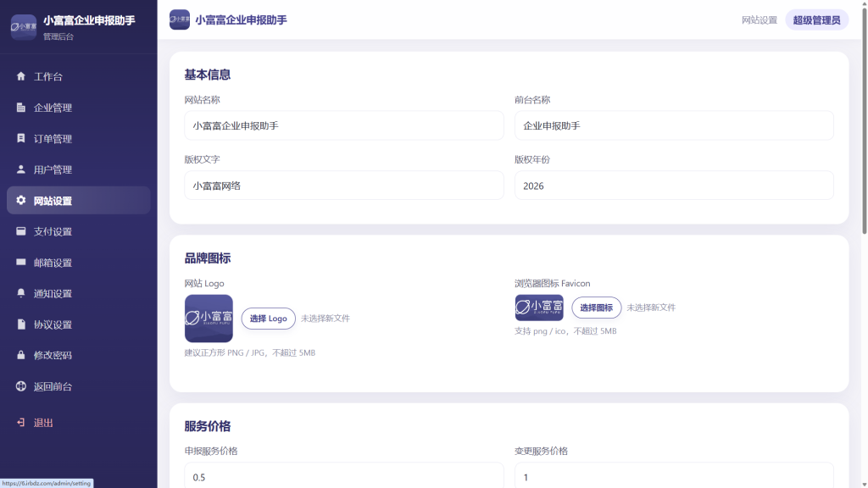
Task: Click the building icon beside 企业管理
Action: pyautogui.click(x=21, y=108)
